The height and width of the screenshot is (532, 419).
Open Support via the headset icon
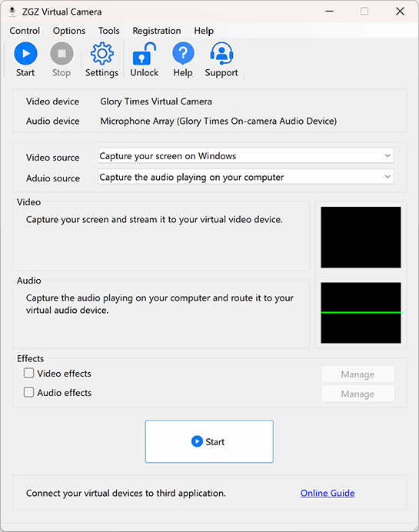221,54
